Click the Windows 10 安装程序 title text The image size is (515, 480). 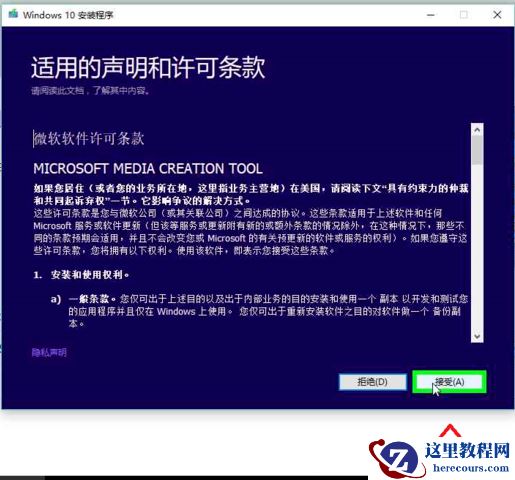click(68, 15)
